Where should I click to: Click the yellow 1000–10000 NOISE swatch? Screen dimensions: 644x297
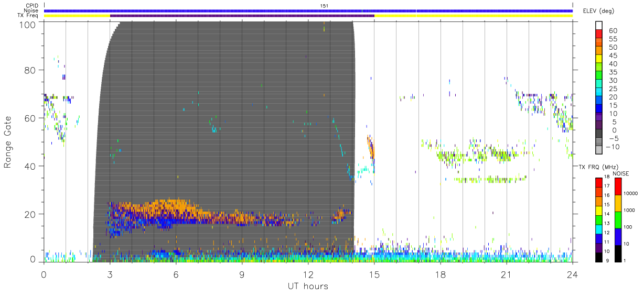618,203
